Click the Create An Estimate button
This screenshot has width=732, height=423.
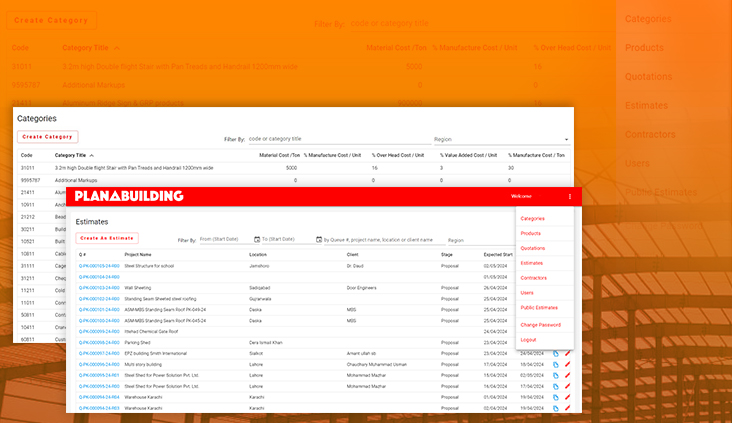tap(107, 238)
